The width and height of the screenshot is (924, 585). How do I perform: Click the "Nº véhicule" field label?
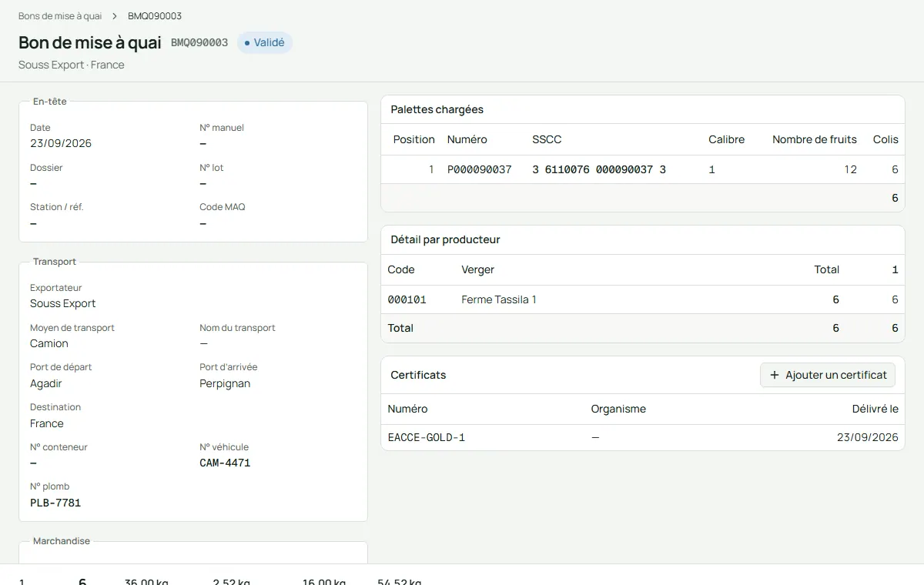(224, 447)
